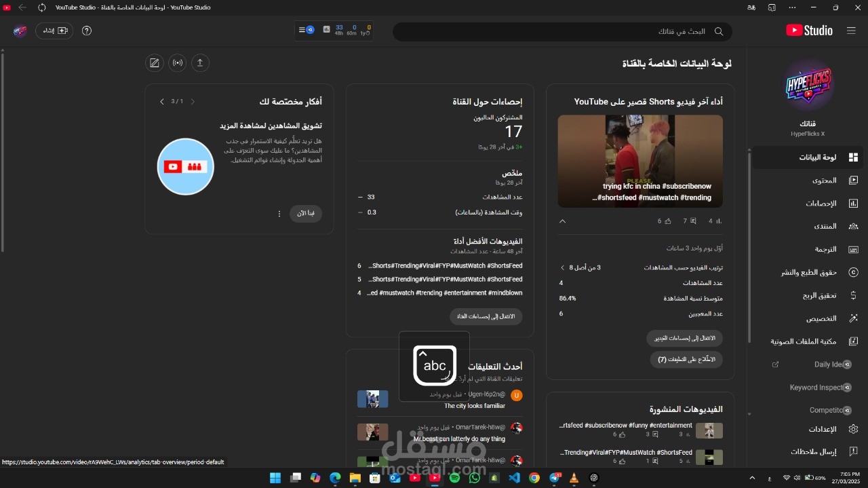Screen dimensions: 868x488
Task: Click الاطّلاع على التعليقات (7) button
Action: pyautogui.click(x=686, y=360)
